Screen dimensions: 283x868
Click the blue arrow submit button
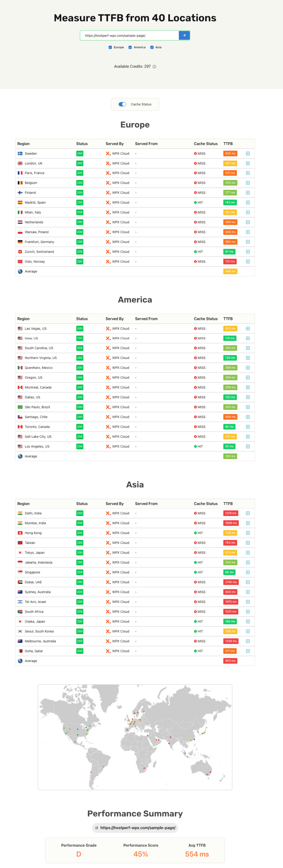click(x=184, y=35)
